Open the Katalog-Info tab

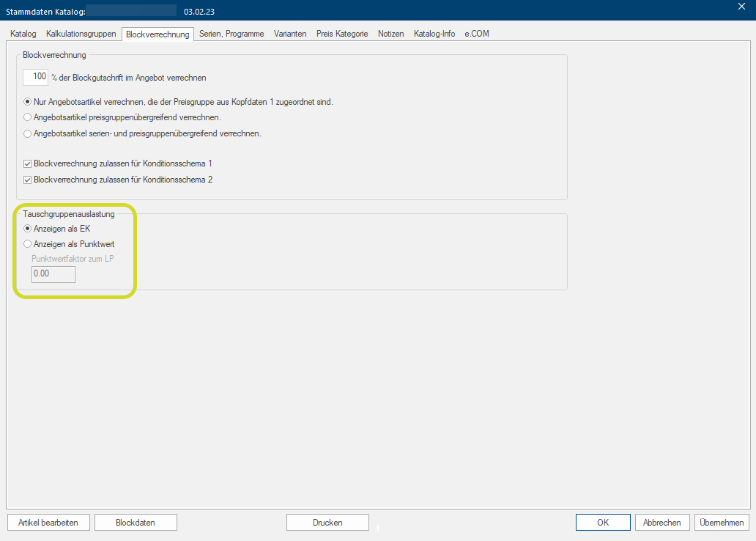[x=434, y=34]
